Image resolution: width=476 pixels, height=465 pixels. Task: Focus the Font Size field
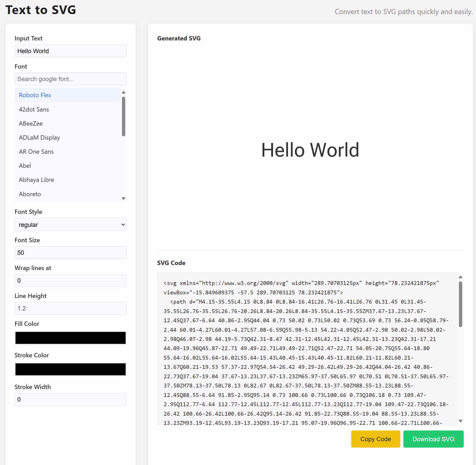point(71,253)
